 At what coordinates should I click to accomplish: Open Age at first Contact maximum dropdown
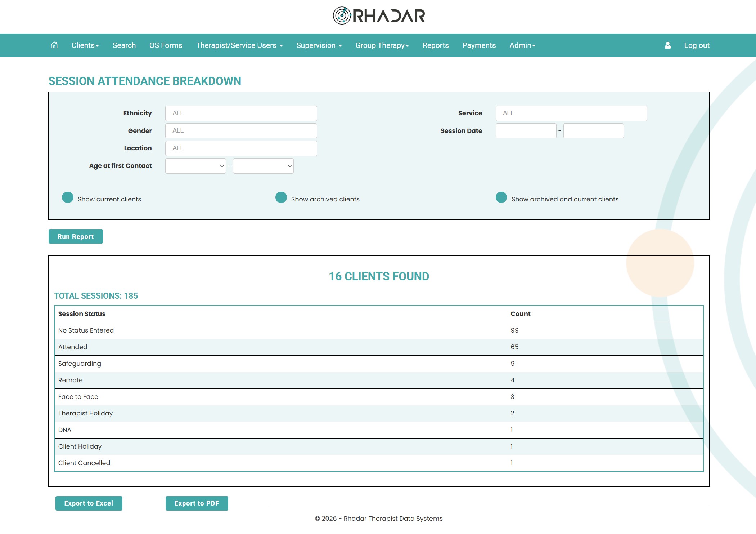point(263,166)
